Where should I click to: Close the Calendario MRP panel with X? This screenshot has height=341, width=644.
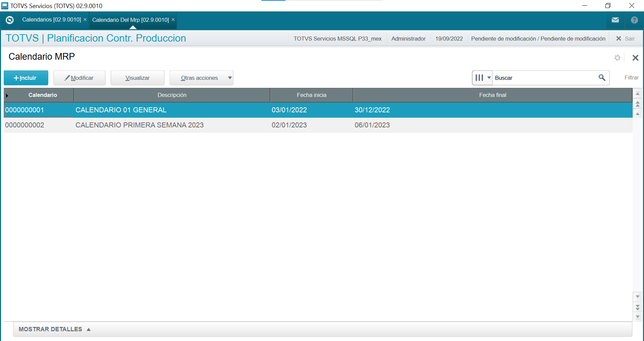click(635, 58)
